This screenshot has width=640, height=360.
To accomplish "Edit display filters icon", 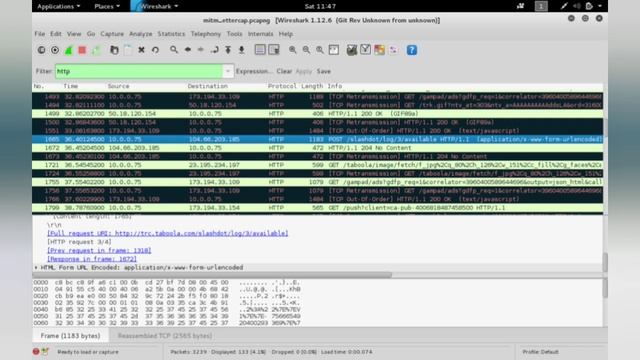I will click(365, 50).
